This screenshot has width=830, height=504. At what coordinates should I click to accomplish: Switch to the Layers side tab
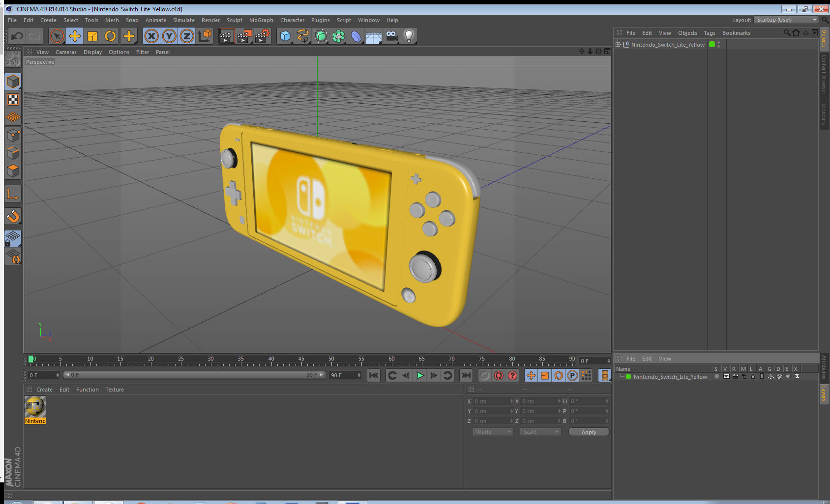click(x=824, y=393)
